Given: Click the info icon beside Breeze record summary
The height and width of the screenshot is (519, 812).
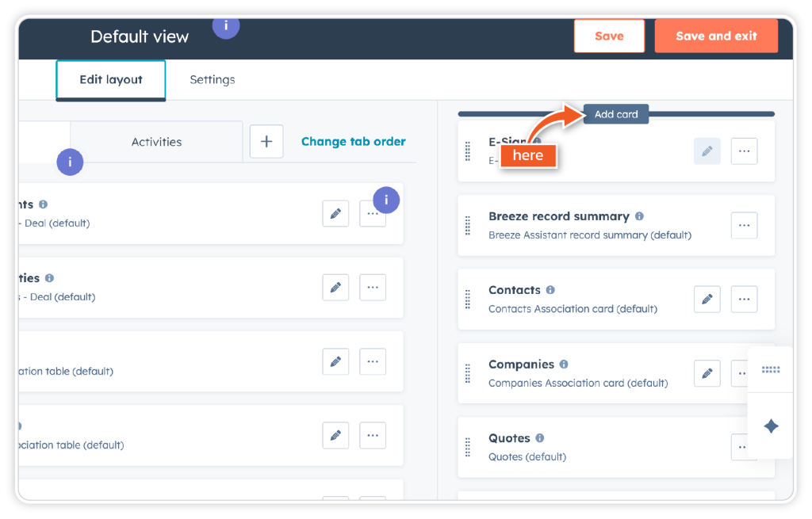Looking at the screenshot, I should (639, 216).
